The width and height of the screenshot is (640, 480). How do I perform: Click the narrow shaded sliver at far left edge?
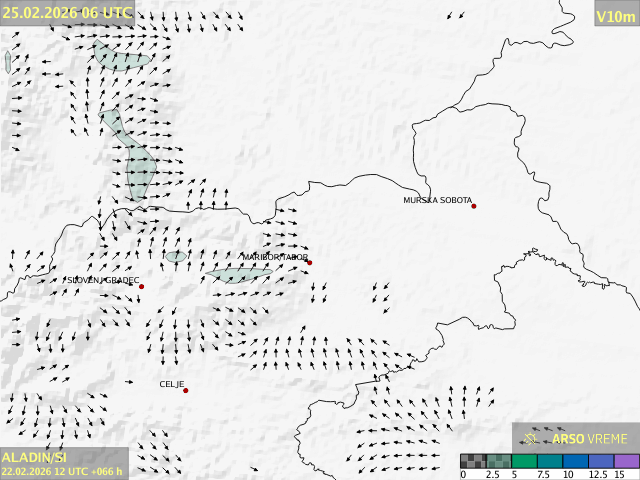(x=8, y=62)
